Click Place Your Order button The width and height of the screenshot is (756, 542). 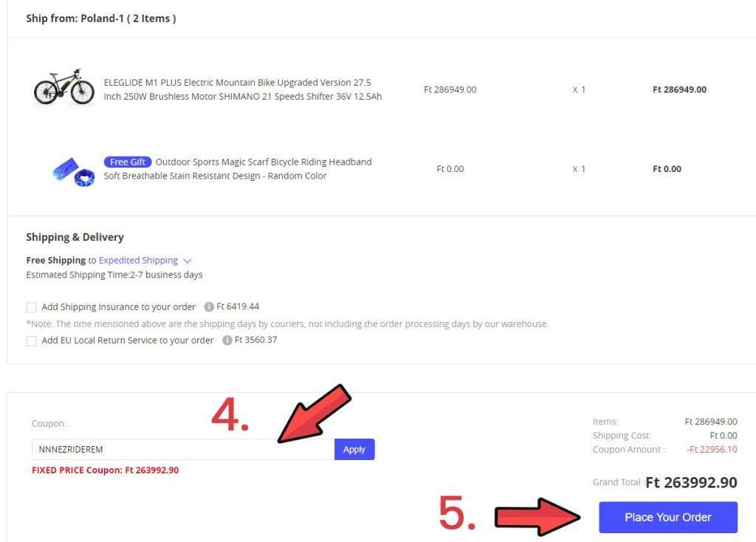[667, 517]
